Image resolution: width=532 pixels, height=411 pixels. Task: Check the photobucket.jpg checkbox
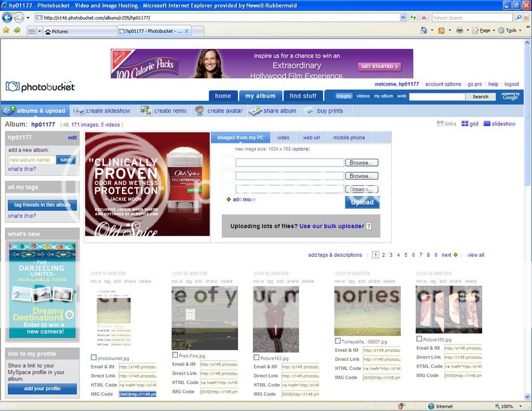94,357
